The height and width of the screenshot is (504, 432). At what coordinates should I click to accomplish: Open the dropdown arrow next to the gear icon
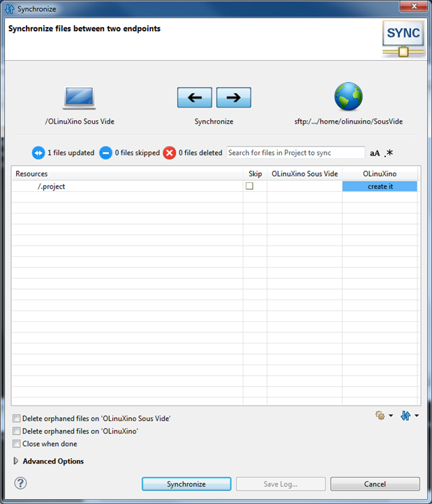(x=391, y=415)
